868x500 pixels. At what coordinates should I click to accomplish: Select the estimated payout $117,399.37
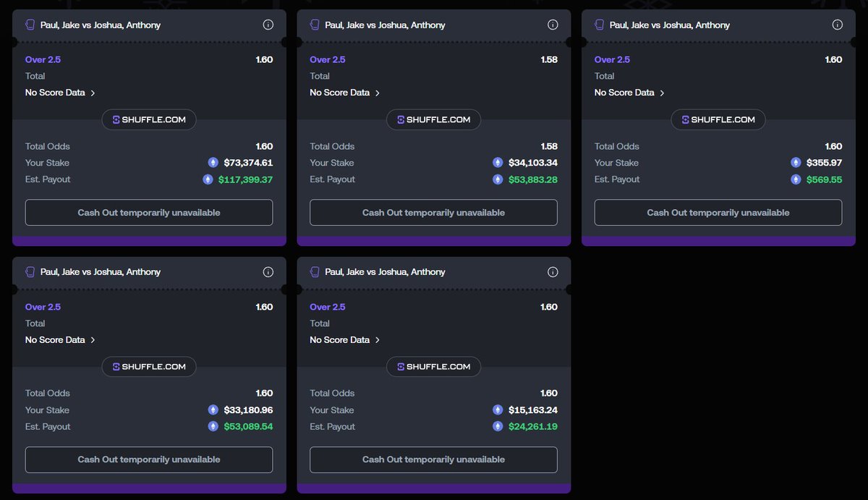(246, 179)
